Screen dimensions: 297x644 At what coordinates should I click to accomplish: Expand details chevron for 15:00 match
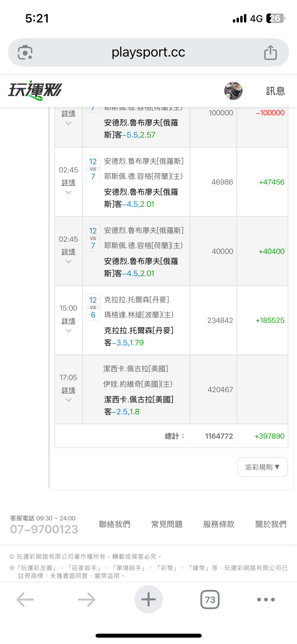pos(68,331)
